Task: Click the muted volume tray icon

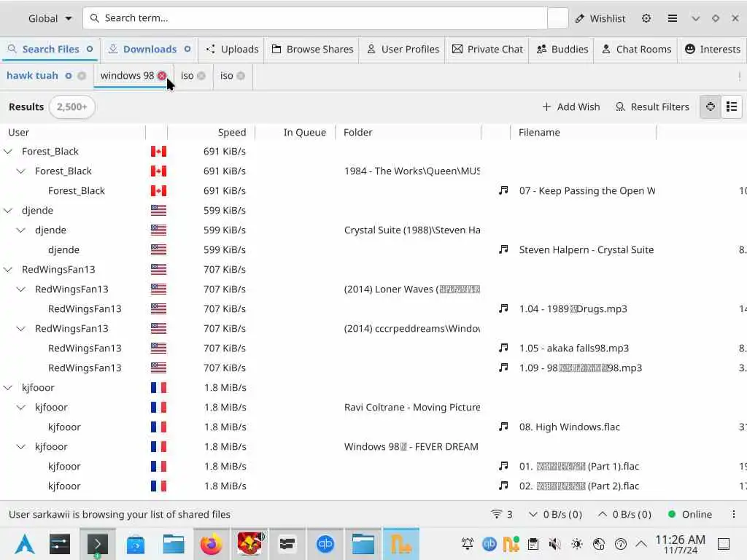Action: point(554,544)
